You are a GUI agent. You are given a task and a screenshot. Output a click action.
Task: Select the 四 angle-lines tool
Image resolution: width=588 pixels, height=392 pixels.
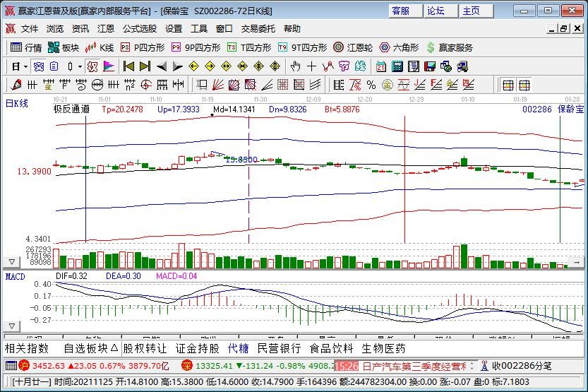click(x=469, y=85)
